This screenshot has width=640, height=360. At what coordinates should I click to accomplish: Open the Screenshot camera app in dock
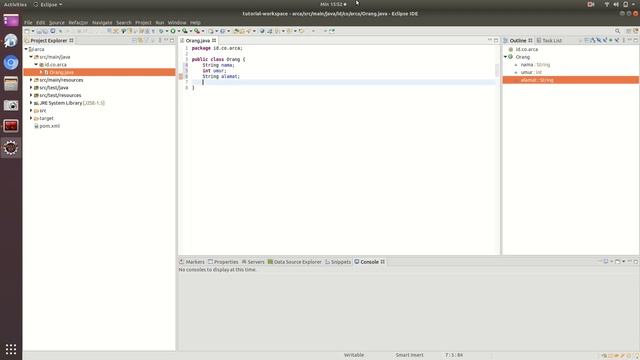tap(11, 105)
